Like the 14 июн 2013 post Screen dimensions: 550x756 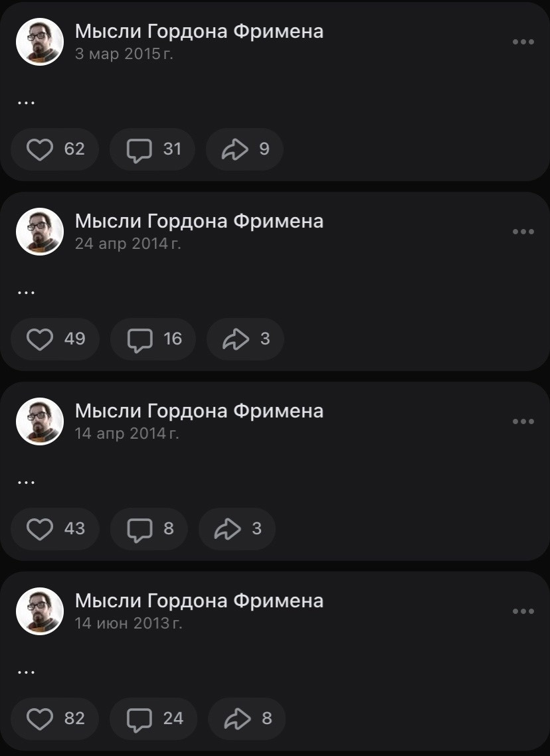pos(54,719)
